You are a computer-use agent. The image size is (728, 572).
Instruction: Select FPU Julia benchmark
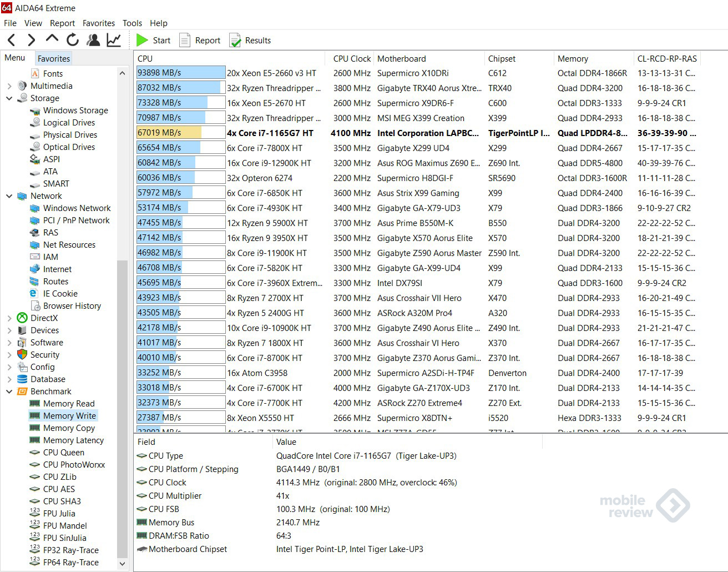(59, 514)
